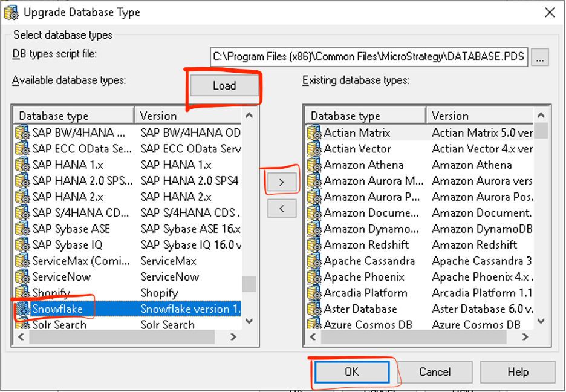
Task: Sort available list by Database type header
Action: coord(74,116)
